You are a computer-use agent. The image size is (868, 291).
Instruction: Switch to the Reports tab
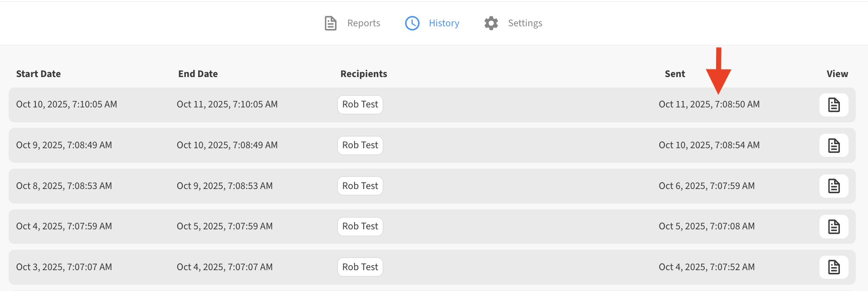(x=363, y=23)
